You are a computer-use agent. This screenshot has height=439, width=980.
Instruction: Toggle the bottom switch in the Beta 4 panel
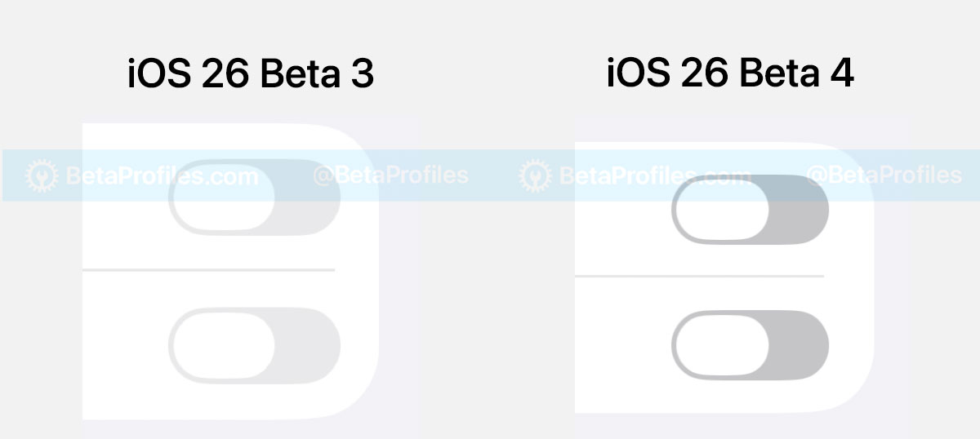[x=750, y=346]
